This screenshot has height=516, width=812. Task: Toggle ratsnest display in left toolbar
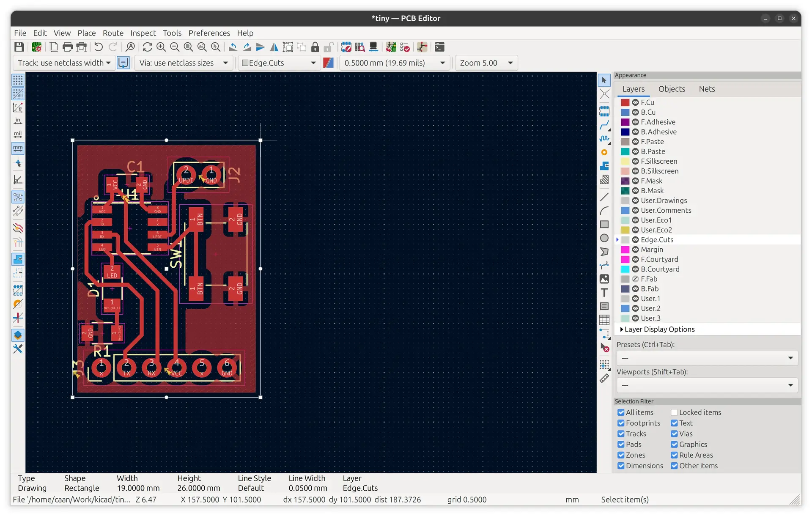tap(18, 197)
